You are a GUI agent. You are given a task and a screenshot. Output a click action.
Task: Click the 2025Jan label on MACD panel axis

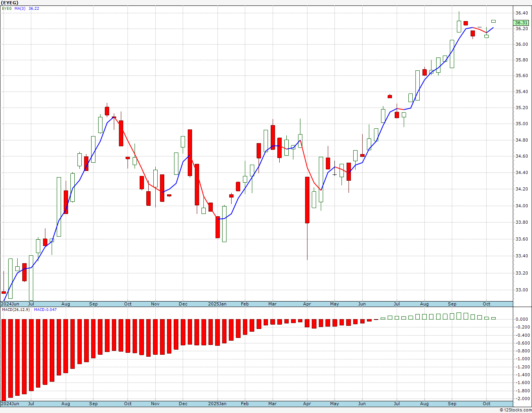coord(217,404)
